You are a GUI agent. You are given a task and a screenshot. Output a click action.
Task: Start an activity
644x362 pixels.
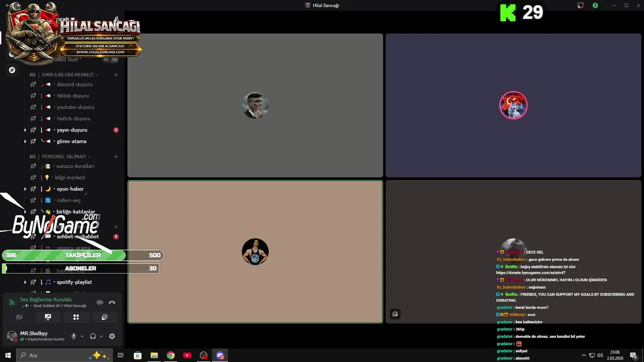[76, 317]
